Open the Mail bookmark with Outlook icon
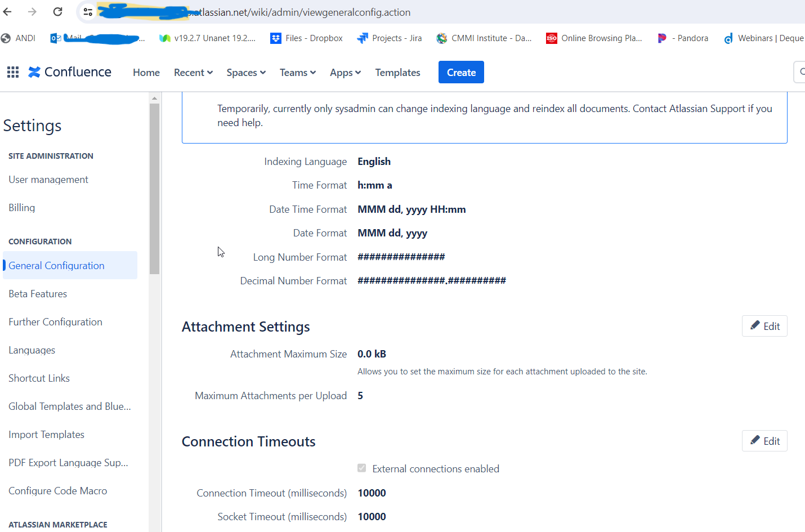Viewport: 805px width, 532px height. pos(98,38)
